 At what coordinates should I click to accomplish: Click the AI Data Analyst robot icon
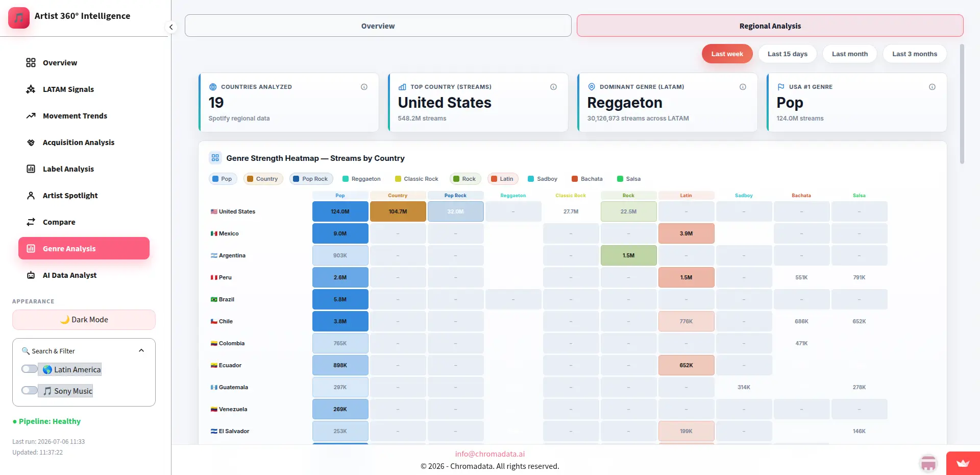pyautogui.click(x=31, y=275)
